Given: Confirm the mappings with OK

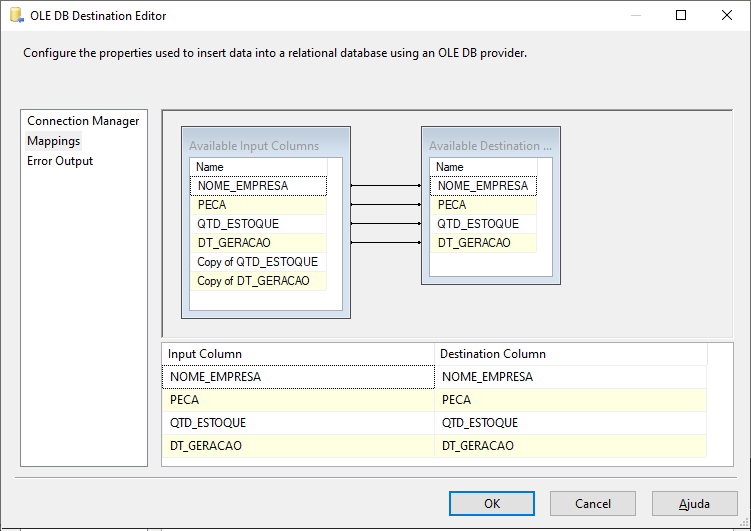Looking at the screenshot, I should pyautogui.click(x=492, y=504).
